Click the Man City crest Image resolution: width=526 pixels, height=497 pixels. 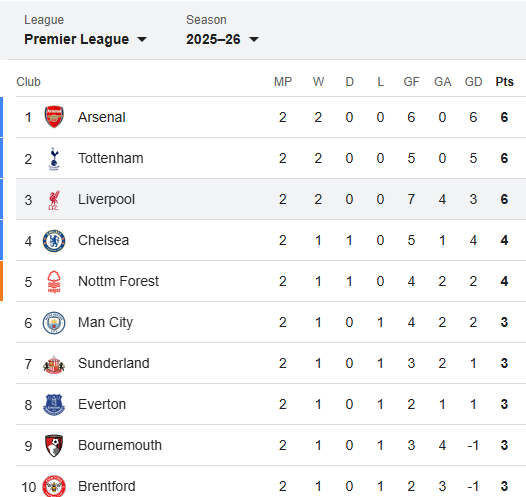pyautogui.click(x=54, y=323)
